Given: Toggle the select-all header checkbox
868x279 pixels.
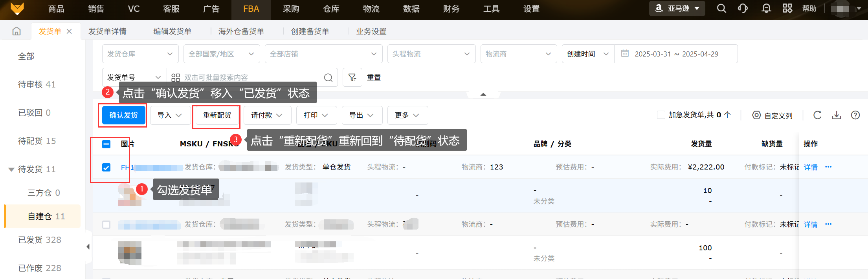Looking at the screenshot, I should pyautogui.click(x=106, y=144).
